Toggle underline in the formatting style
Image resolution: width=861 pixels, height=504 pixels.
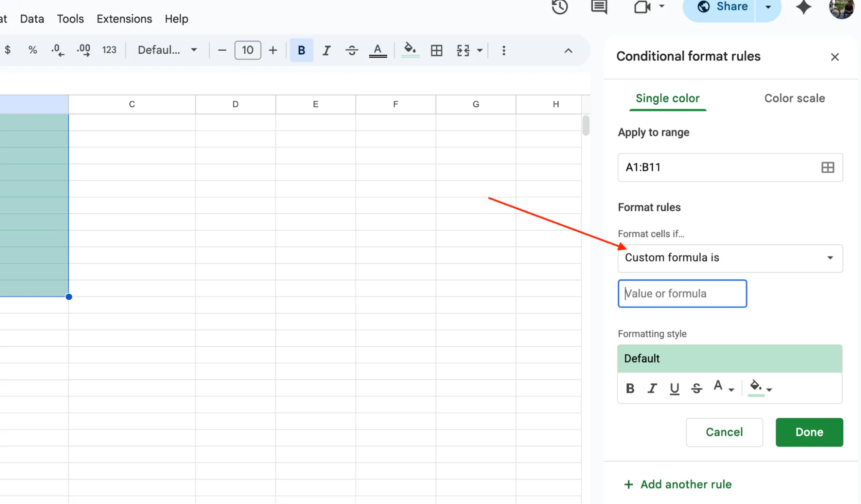pos(674,388)
